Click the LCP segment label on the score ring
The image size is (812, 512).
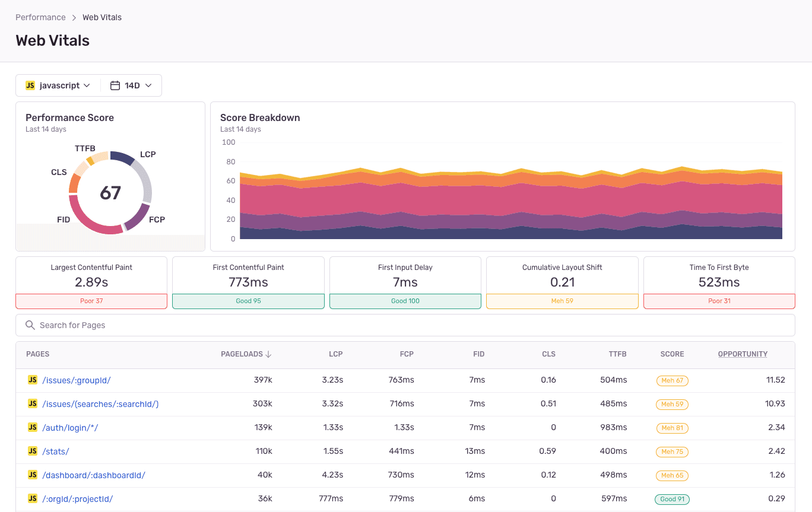[x=148, y=154]
